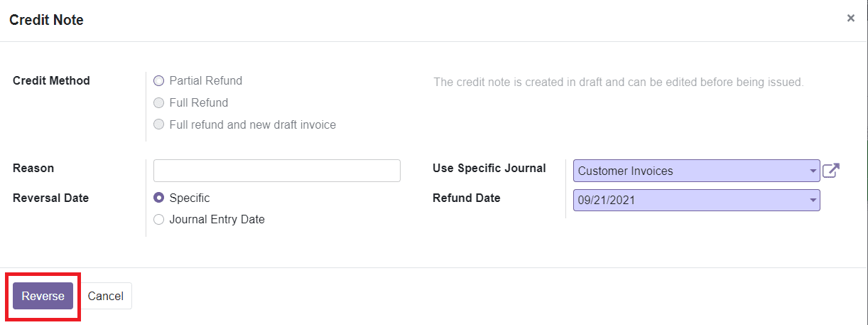
Task: Close the Credit Note dialog
Action: tap(850, 18)
